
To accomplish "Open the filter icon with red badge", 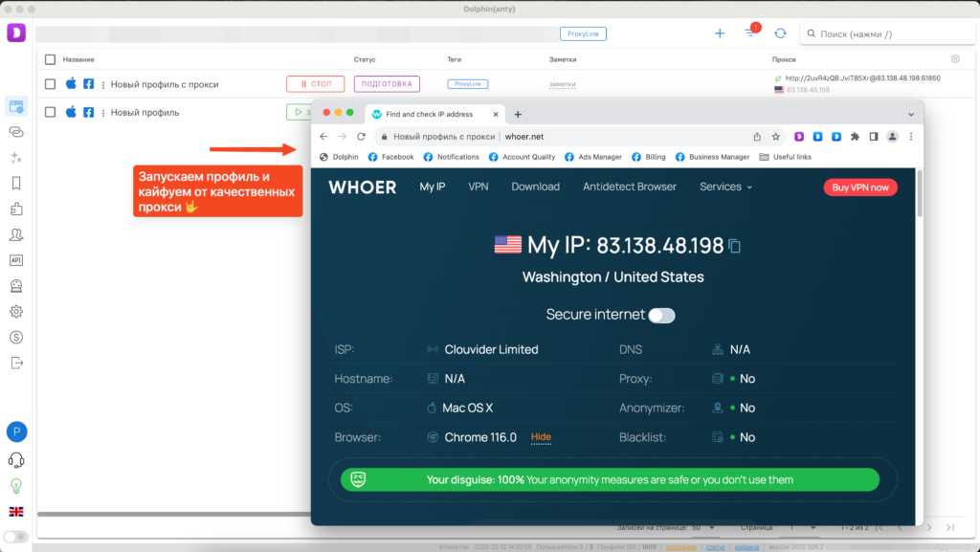I will tap(750, 33).
